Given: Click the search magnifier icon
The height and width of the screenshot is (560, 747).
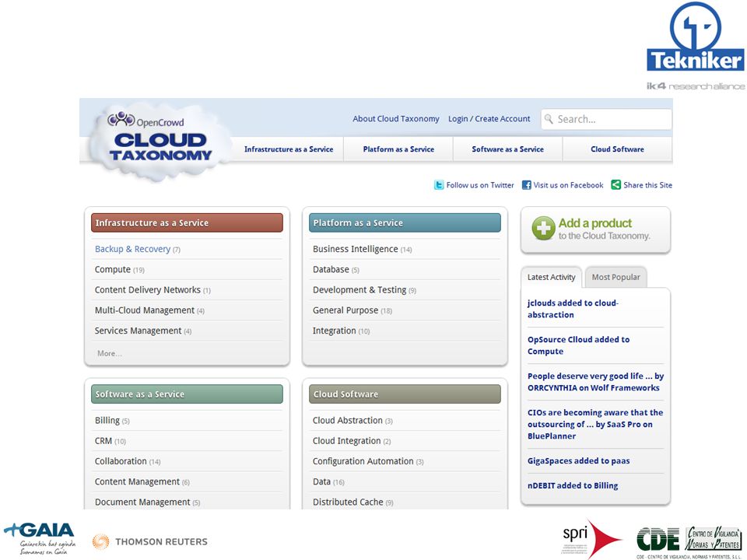Looking at the screenshot, I should point(549,118).
